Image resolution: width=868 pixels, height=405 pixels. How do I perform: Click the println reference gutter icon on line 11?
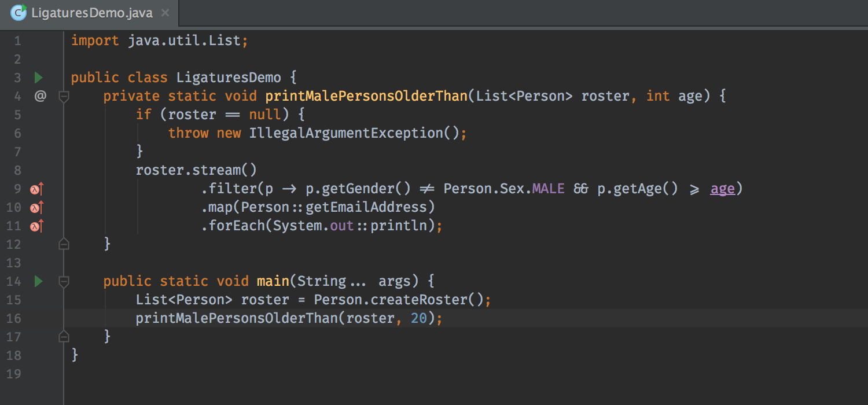[35, 225]
